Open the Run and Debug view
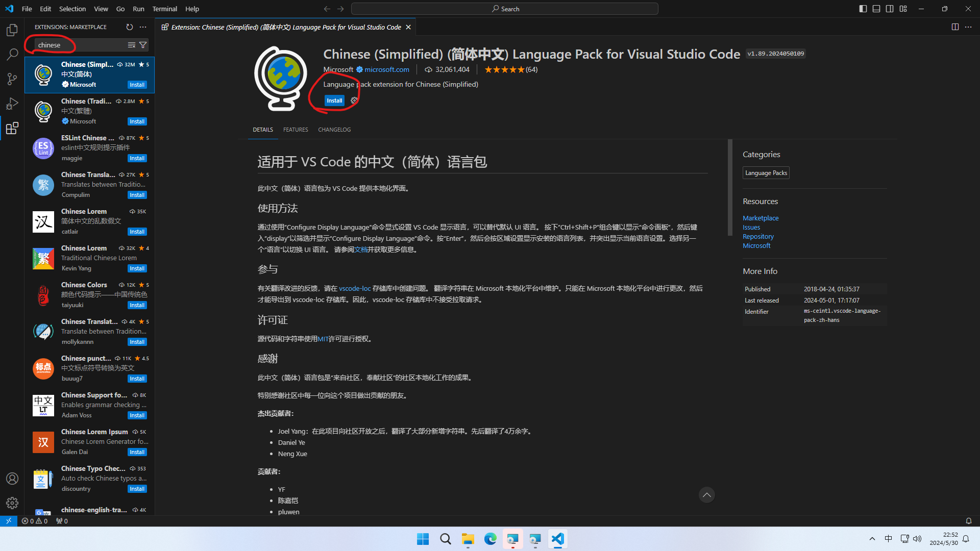The height and width of the screenshot is (551, 980). pyautogui.click(x=12, y=104)
